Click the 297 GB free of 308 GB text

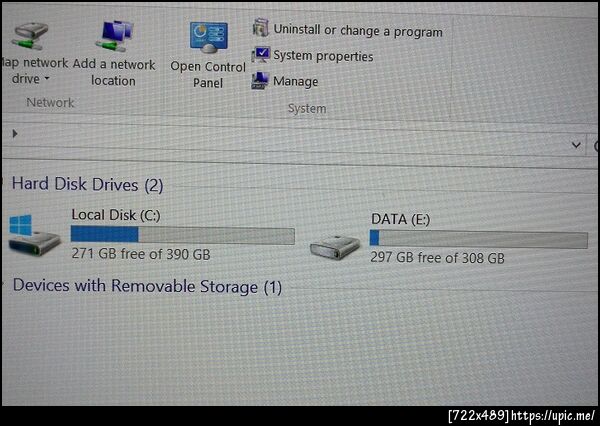tap(437, 258)
